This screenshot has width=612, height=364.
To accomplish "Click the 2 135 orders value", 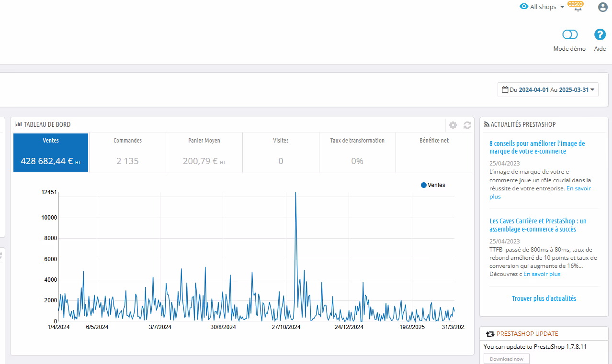I will pyautogui.click(x=127, y=161).
